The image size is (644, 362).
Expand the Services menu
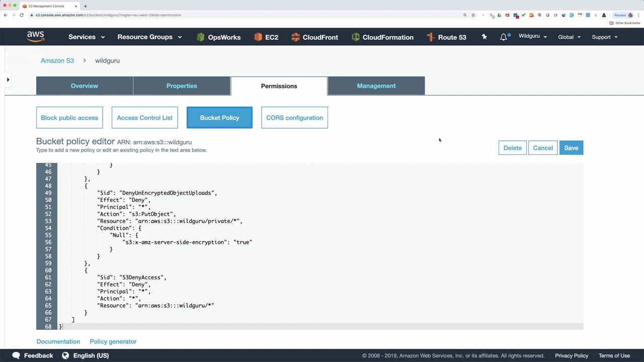[x=87, y=37]
